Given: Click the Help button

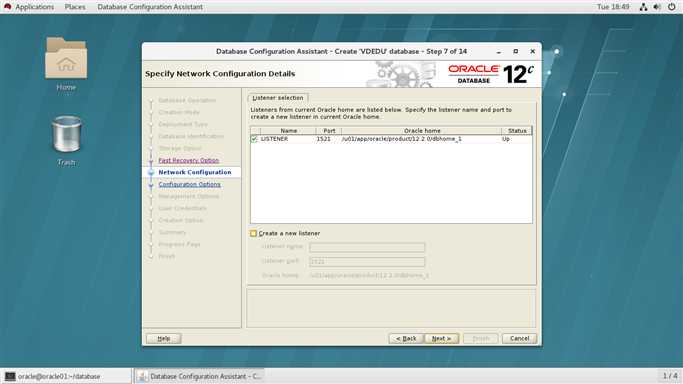Looking at the screenshot, I should (x=164, y=338).
